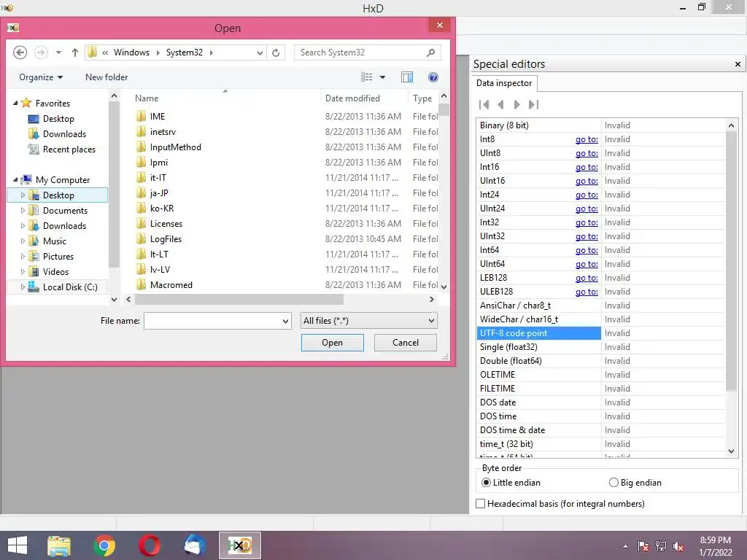
Task: Step to previous byte in Data inspector
Action: (x=500, y=104)
